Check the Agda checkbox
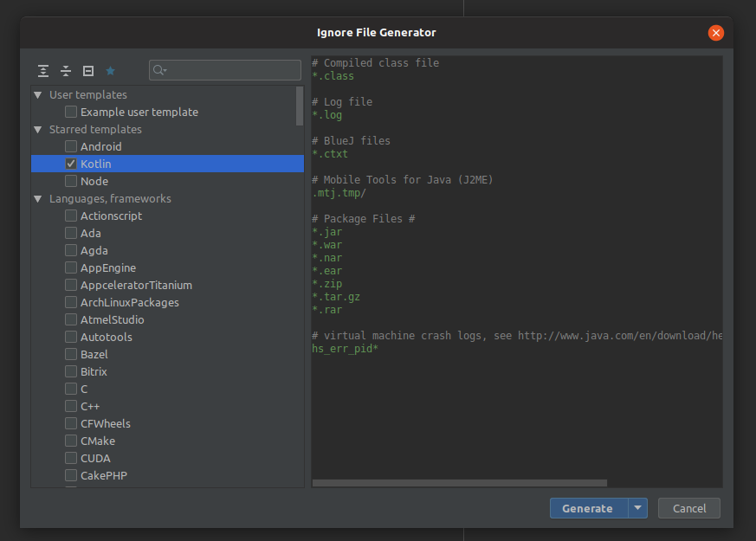This screenshot has height=541, width=756. 71,250
